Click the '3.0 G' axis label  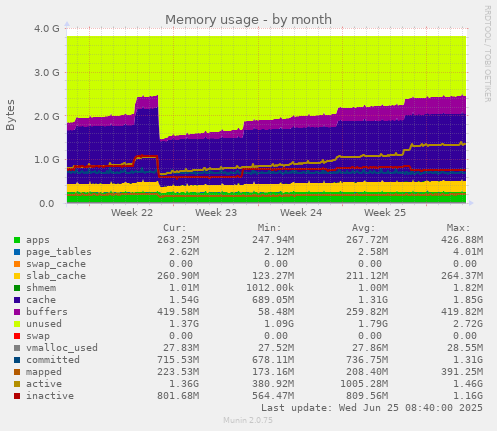47,72
